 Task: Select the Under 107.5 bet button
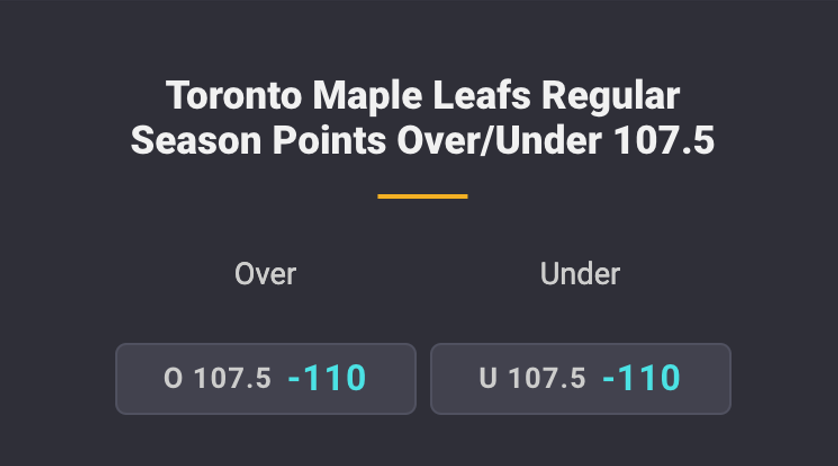(x=580, y=379)
